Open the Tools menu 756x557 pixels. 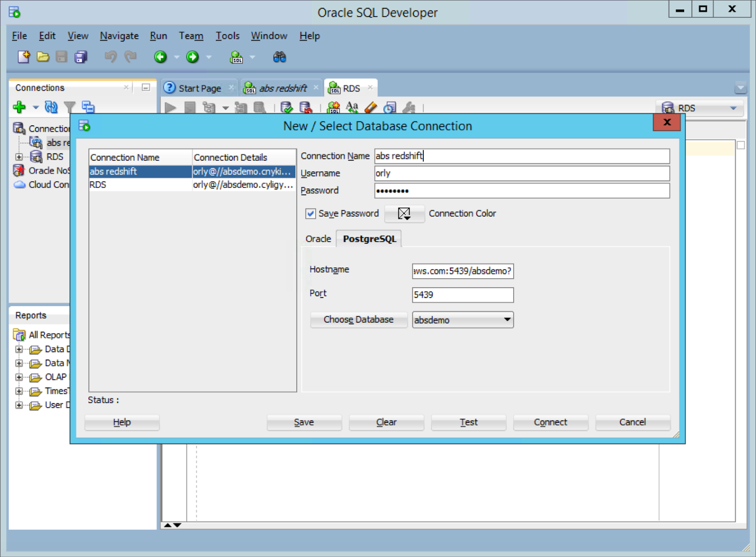point(227,36)
